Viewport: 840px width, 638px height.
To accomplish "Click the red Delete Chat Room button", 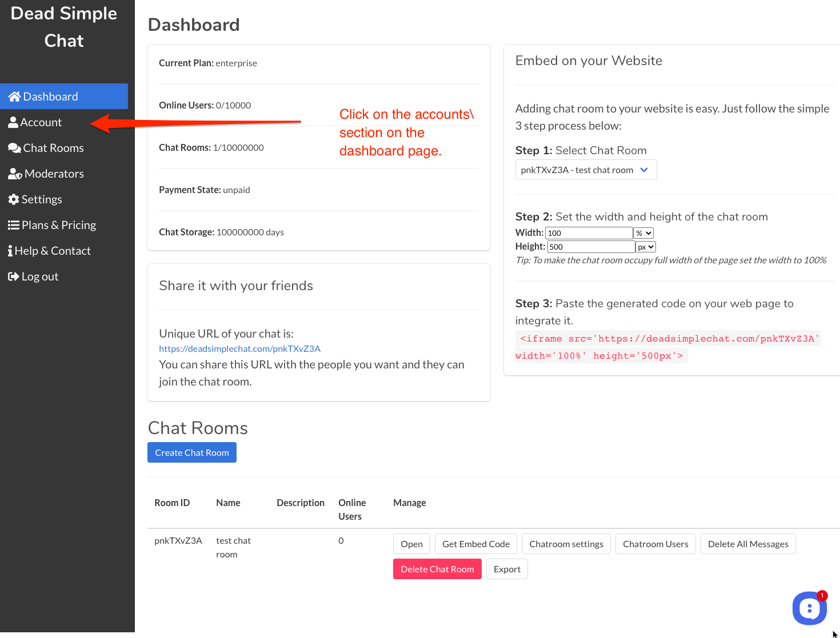I will click(x=437, y=569).
